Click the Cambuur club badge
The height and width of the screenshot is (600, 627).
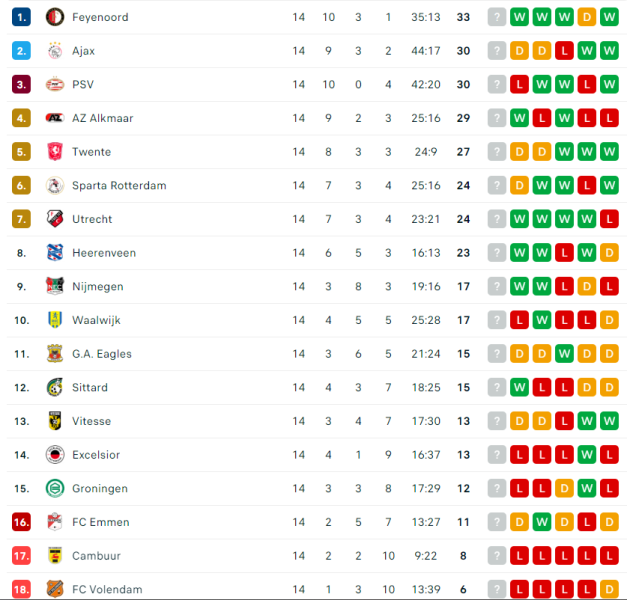[54, 556]
